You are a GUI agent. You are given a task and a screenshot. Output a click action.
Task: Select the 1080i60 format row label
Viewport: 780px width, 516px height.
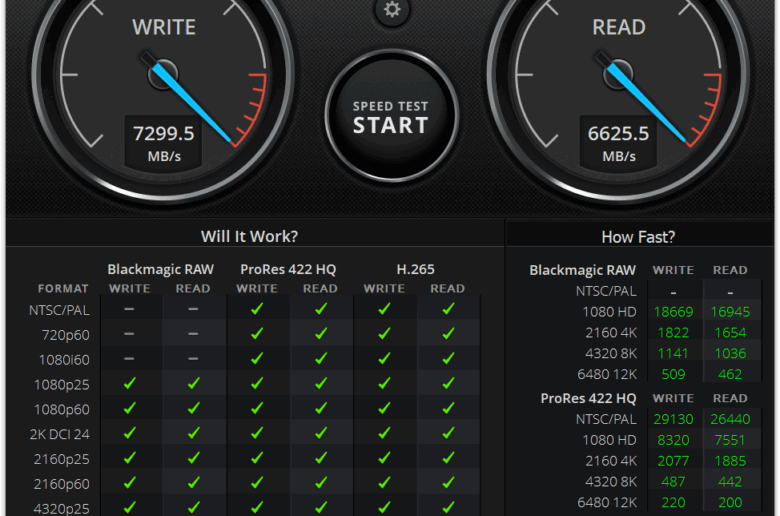pos(64,360)
